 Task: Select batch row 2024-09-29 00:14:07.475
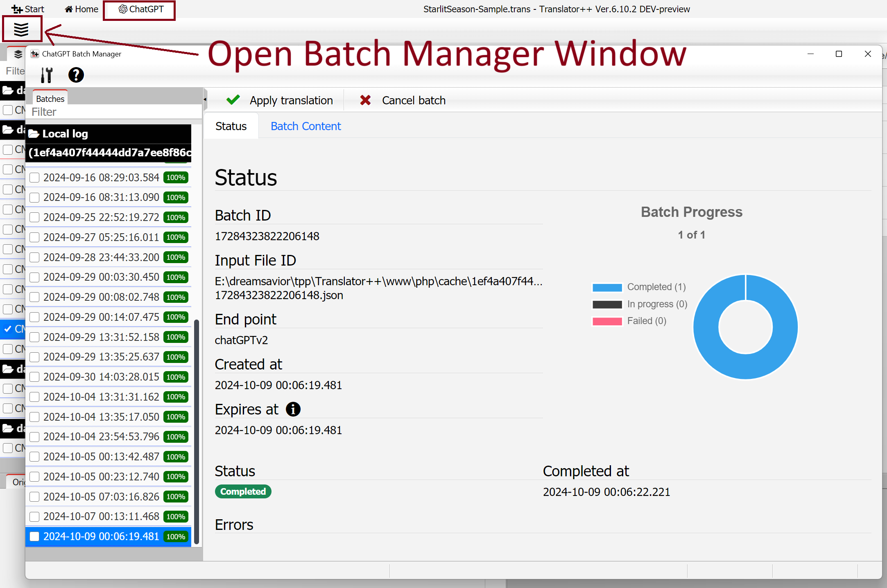(108, 317)
